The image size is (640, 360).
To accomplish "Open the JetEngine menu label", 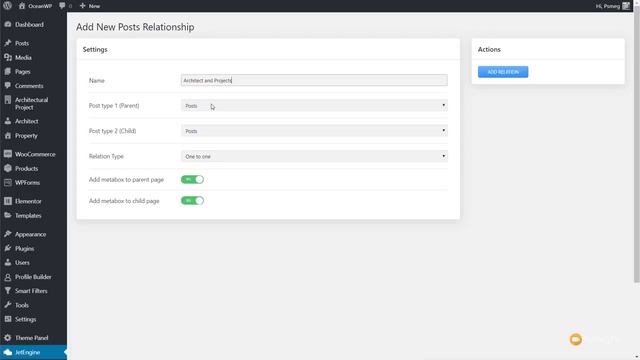I will [x=27, y=352].
